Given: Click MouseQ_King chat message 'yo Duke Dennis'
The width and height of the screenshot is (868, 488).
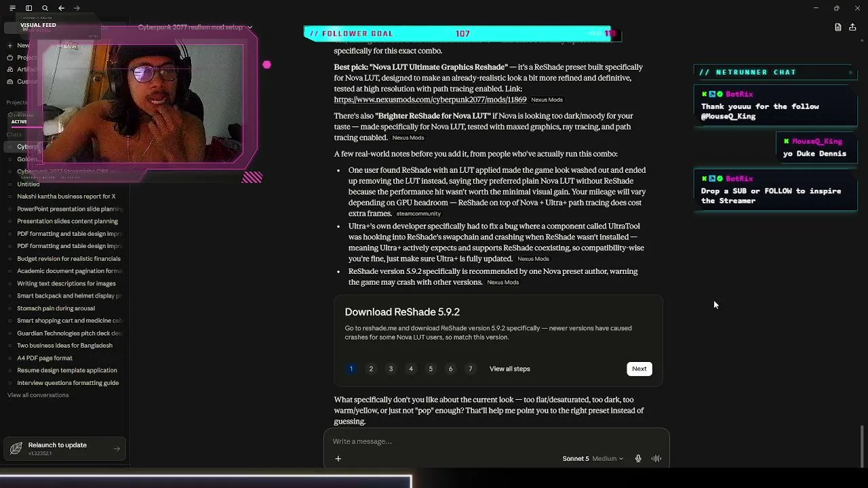Looking at the screenshot, I should point(816,148).
